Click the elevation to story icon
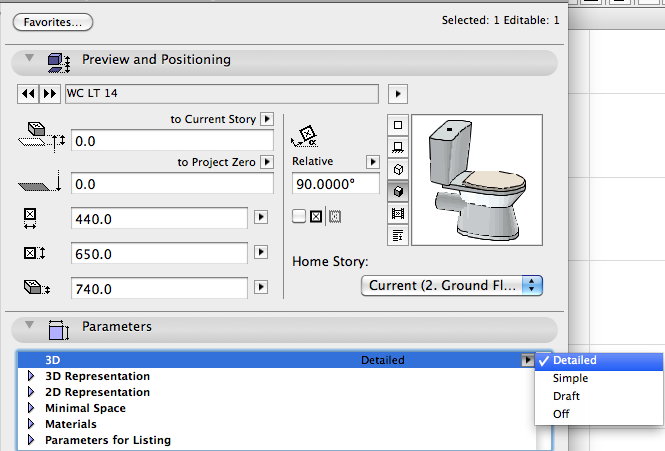This screenshot has height=451, width=665. coord(42,137)
